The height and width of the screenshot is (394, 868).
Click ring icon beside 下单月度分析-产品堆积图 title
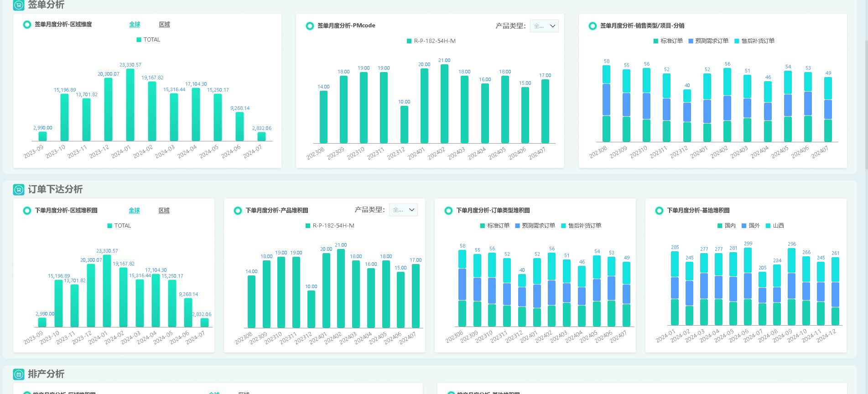238,211
